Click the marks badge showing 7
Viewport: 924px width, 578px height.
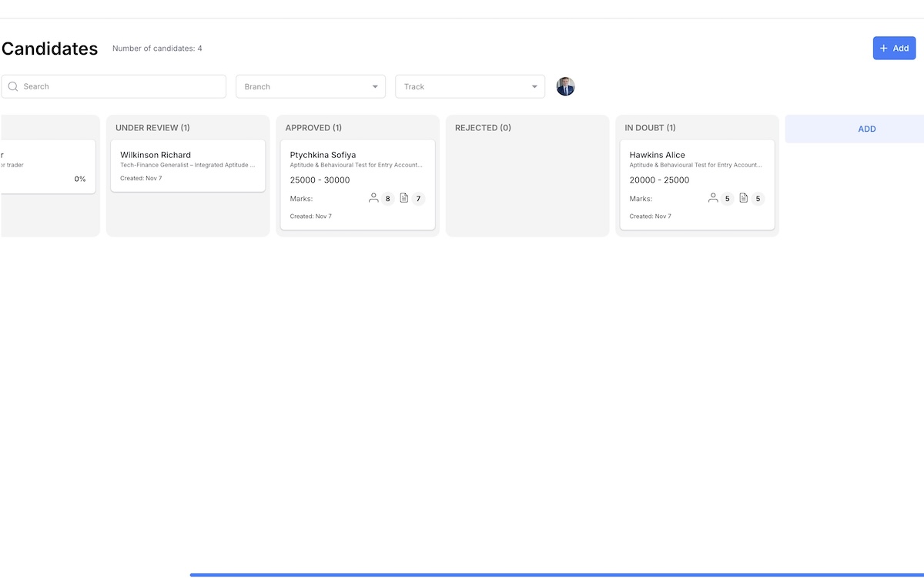pos(417,198)
